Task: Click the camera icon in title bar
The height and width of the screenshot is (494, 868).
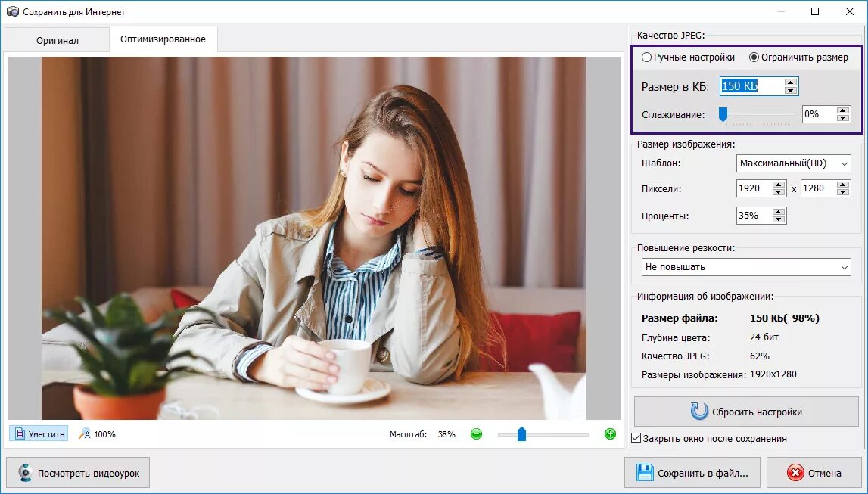Action: pyautogui.click(x=12, y=11)
